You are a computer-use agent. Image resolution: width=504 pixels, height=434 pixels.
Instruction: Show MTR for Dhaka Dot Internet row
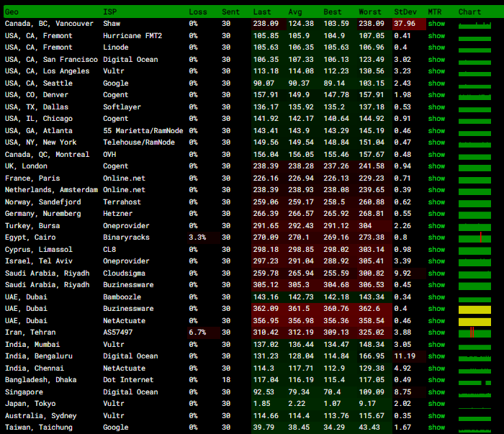(436, 380)
